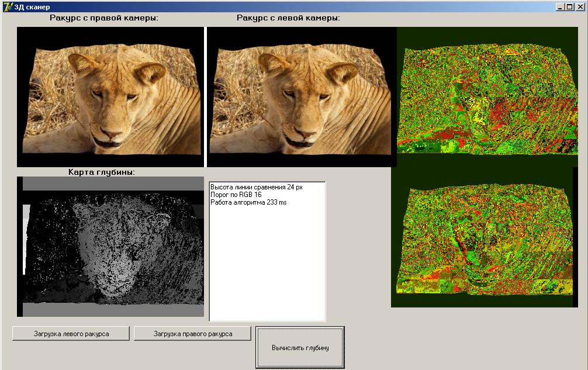
Task: Select the right camera lion image
Action: [x=110, y=97]
